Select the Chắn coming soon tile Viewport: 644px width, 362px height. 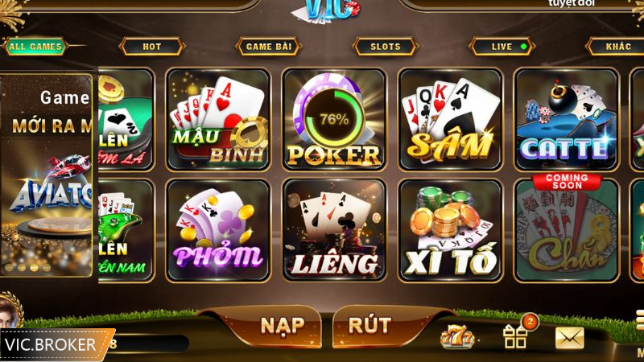click(x=567, y=228)
